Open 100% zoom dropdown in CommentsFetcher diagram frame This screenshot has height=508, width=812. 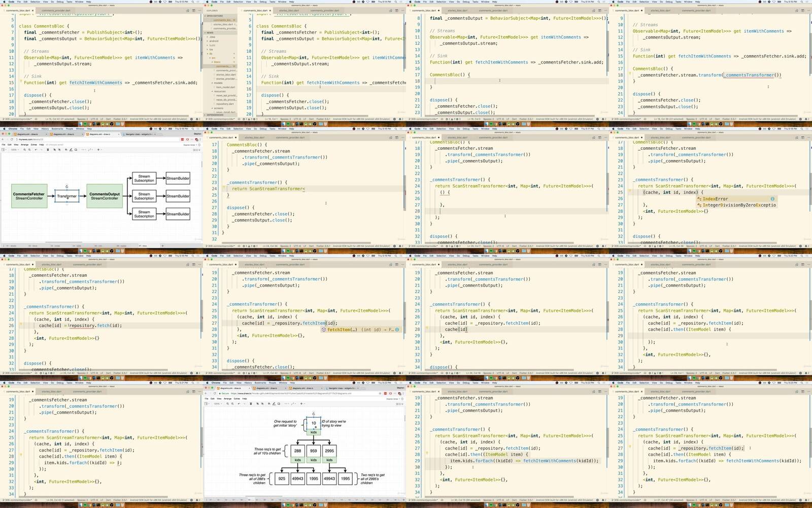pos(15,149)
